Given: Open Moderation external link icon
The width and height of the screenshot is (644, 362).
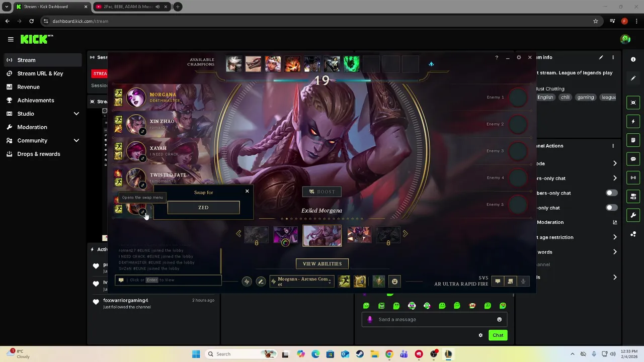Looking at the screenshot, I should (615, 222).
